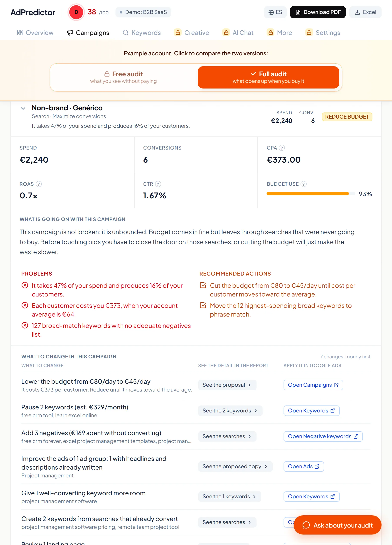Viewport: 392px width, 545px height.
Task: Click the budget use progress bar
Action: (311, 194)
